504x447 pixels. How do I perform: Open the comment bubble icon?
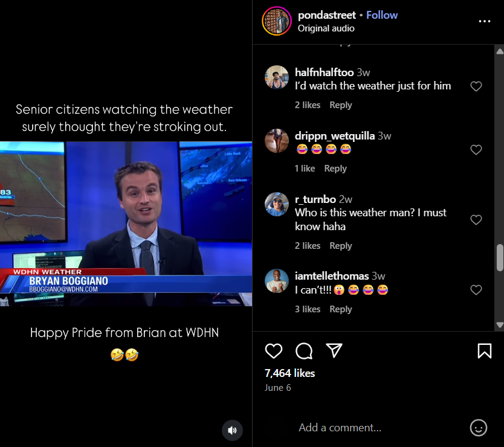pos(304,351)
